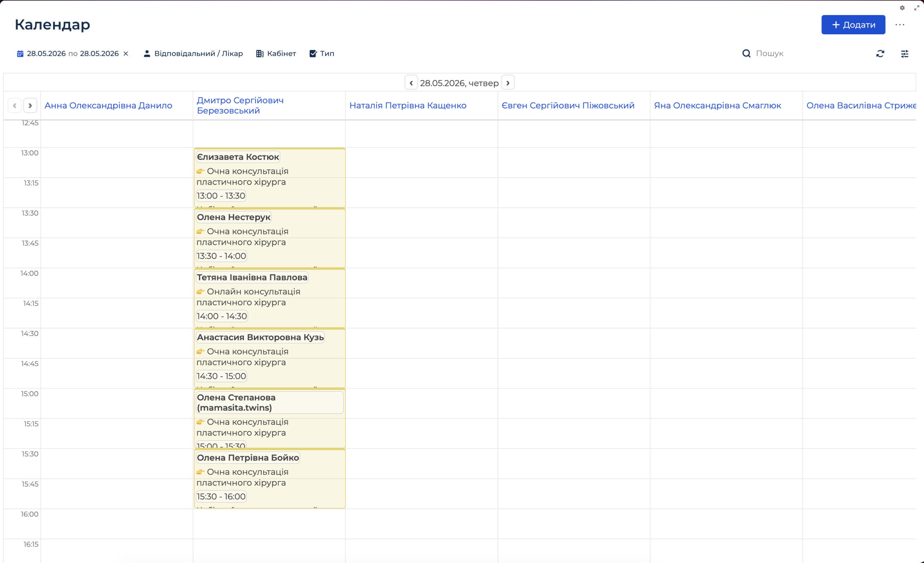
Task: Open the settings gear icon
Action: [x=902, y=8]
